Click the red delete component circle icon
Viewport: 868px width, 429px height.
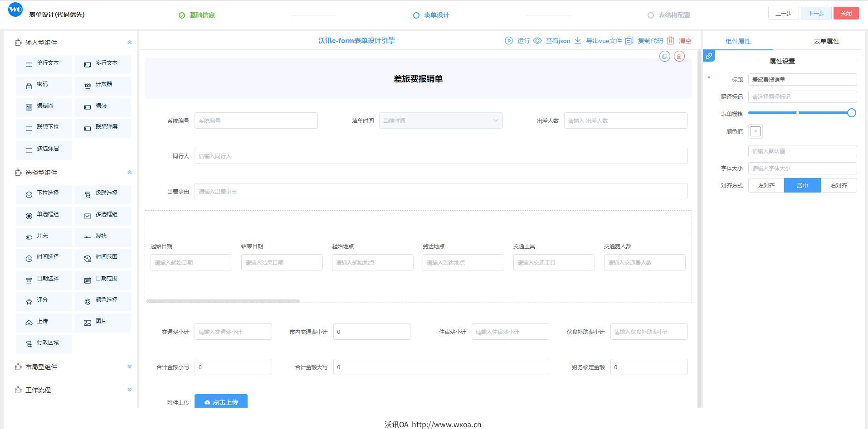point(679,56)
